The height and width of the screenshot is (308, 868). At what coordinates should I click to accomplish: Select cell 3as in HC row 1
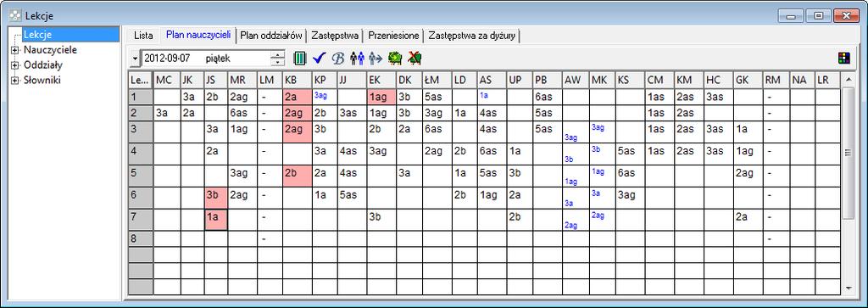(x=719, y=97)
